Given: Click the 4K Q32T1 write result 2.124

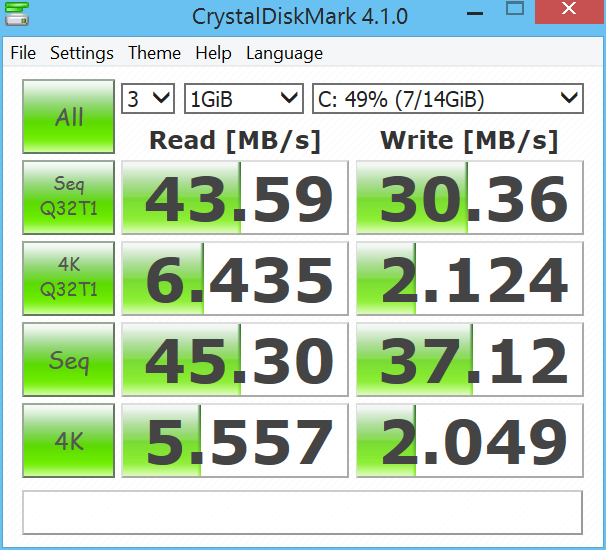Looking at the screenshot, I should tap(470, 278).
